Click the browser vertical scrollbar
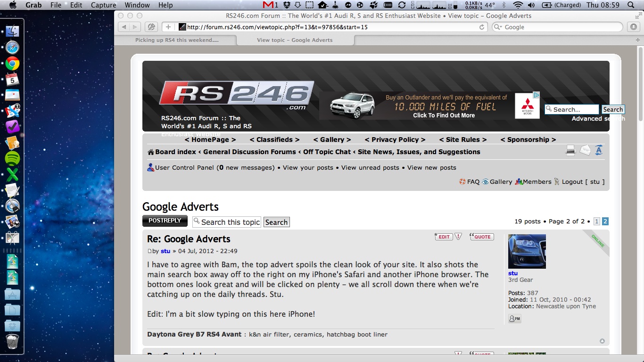 (640, 200)
